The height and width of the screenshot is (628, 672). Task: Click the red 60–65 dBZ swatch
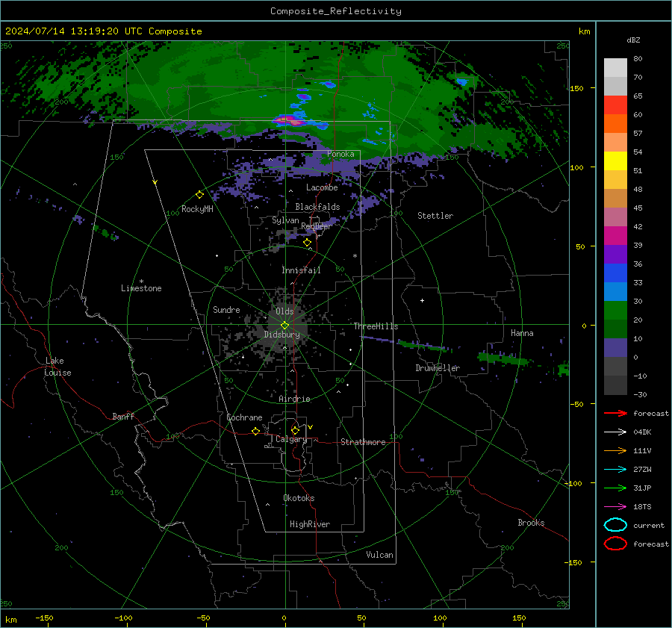point(615,105)
